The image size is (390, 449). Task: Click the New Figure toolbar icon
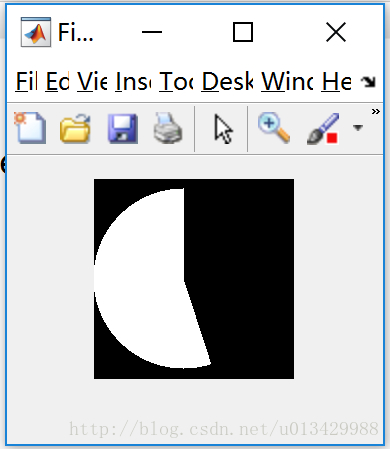click(x=30, y=128)
